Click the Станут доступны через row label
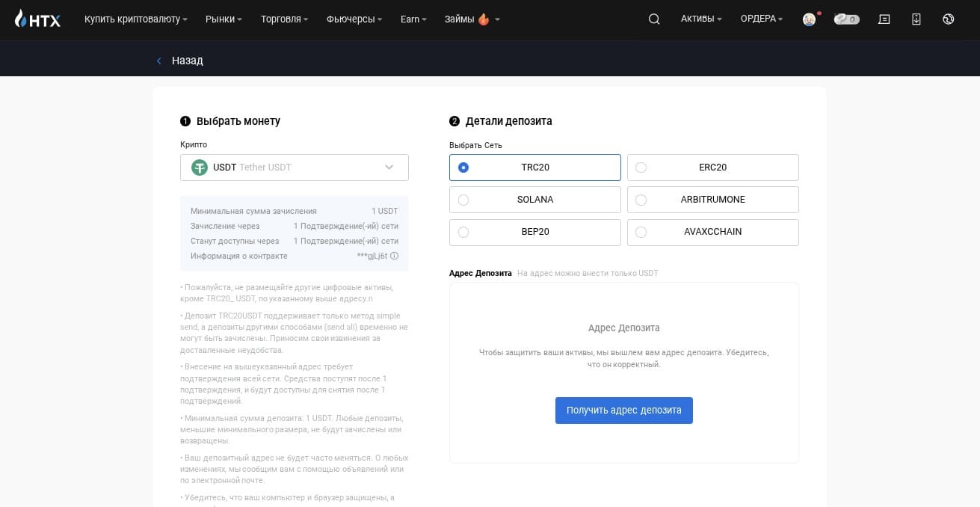The image size is (980, 507). click(x=235, y=241)
